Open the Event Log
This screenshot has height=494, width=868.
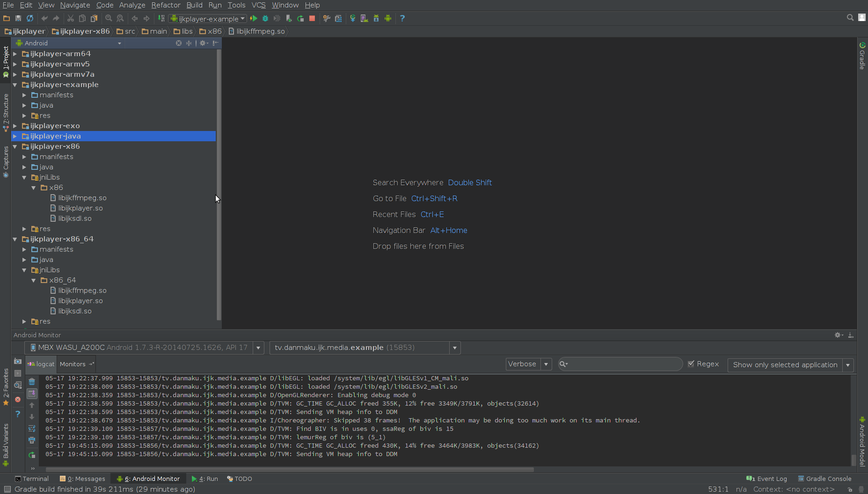[x=766, y=479]
